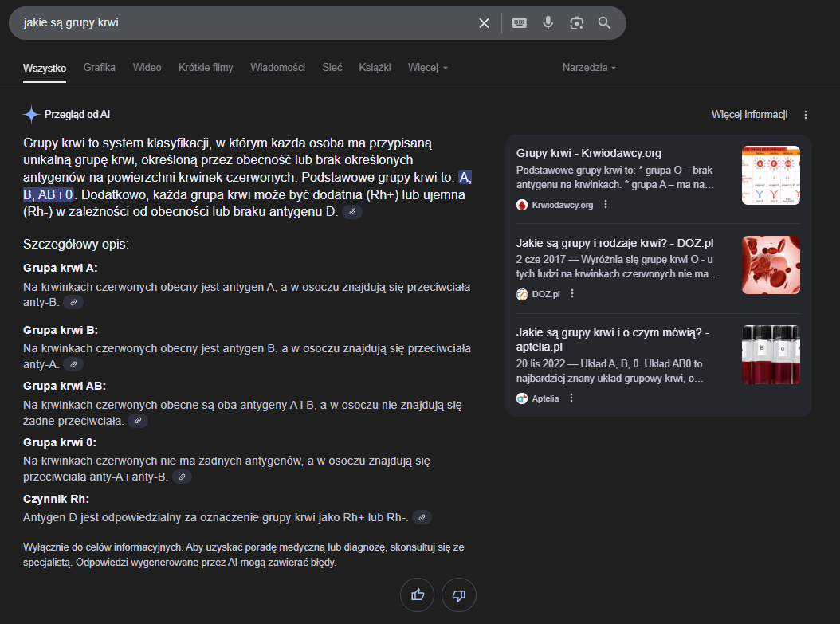Clear the search query with the X icon
Screen dimensions: 840x624
click(484, 23)
